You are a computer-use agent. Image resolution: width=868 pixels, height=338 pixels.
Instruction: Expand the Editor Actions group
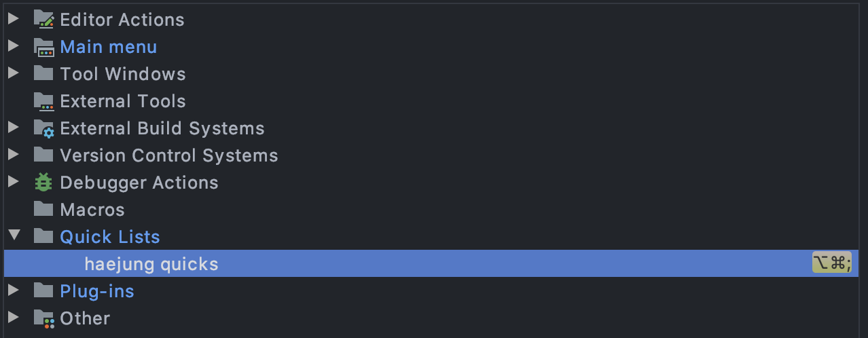tap(13, 19)
